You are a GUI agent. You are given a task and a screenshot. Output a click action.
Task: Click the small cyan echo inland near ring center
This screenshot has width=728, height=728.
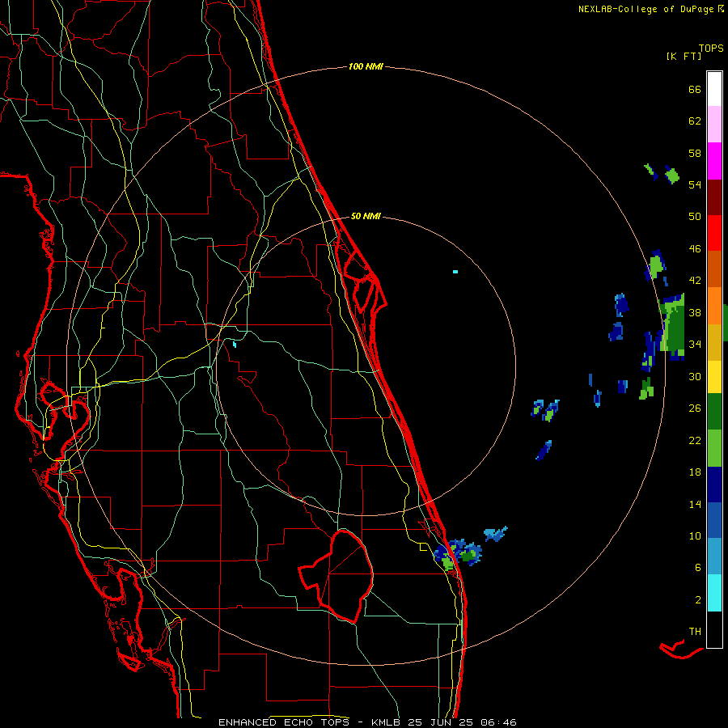(235, 345)
